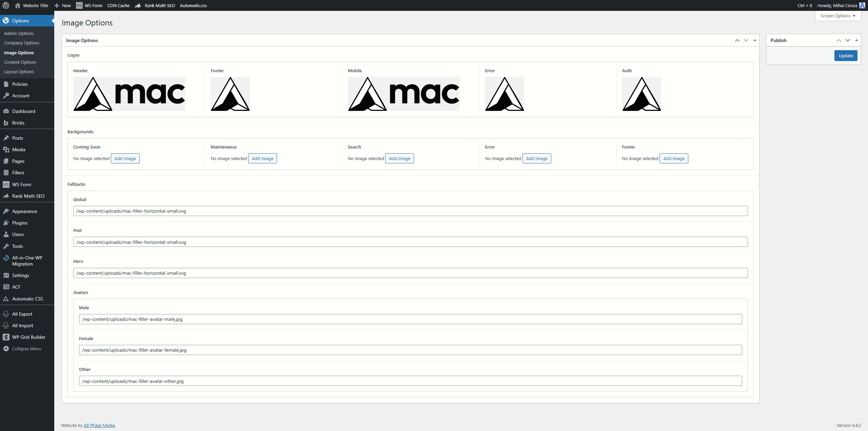Screen dimensions: 868x431
Task: Toggle the Publish panel collapse triangle
Action: pyautogui.click(x=856, y=40)
